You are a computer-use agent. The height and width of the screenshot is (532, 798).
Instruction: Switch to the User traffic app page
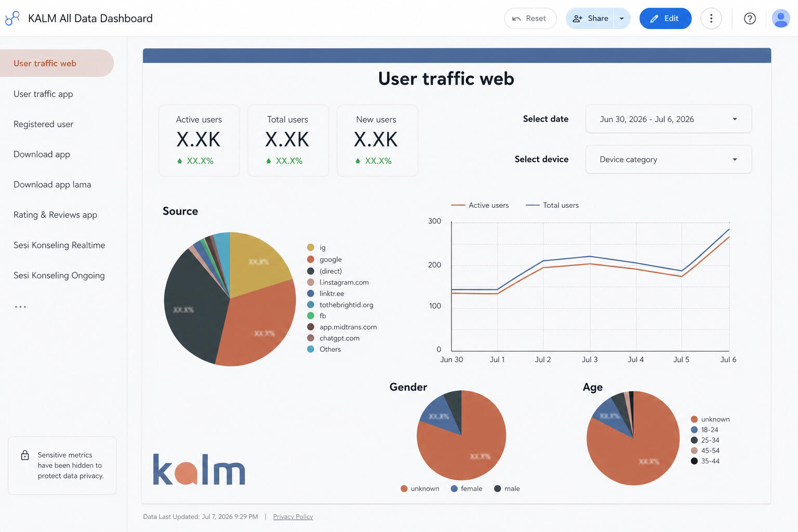[x=43, y=94]
